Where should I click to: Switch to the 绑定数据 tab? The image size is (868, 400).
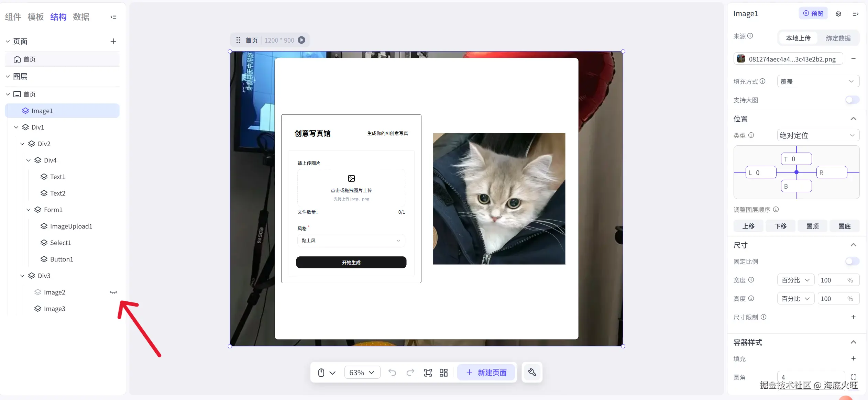[838, 38]
